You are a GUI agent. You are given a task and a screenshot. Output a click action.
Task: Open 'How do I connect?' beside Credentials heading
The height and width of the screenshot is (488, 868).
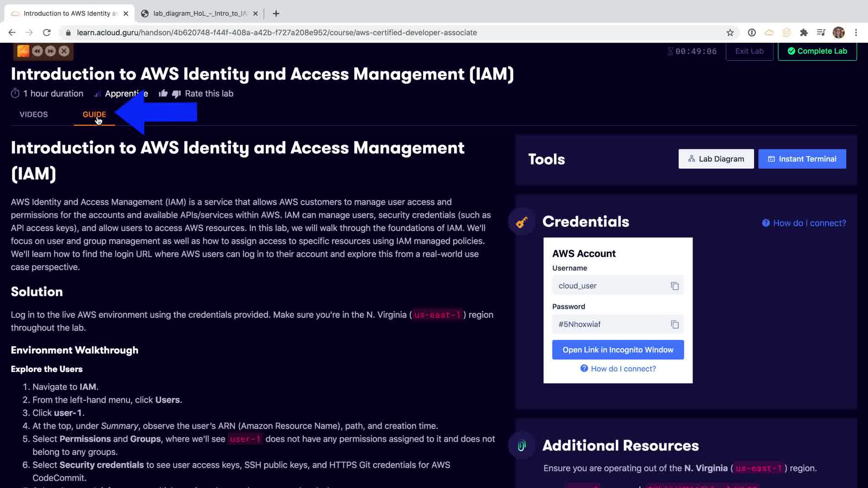(x=804, y=223)
